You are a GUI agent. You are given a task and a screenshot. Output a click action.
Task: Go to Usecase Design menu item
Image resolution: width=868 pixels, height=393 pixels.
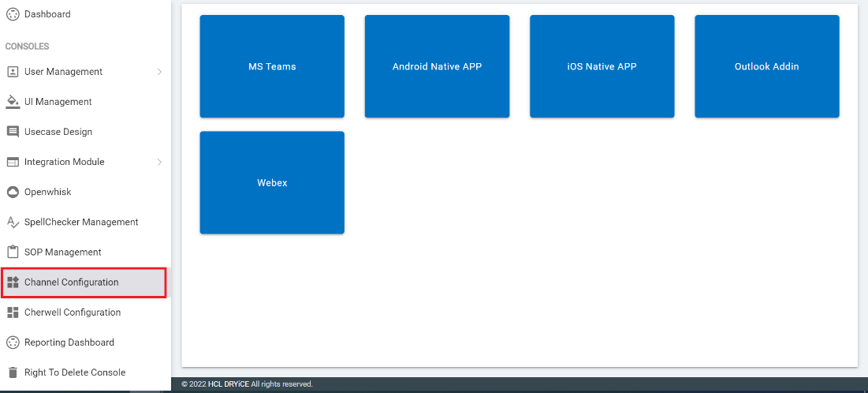(85, 132)
